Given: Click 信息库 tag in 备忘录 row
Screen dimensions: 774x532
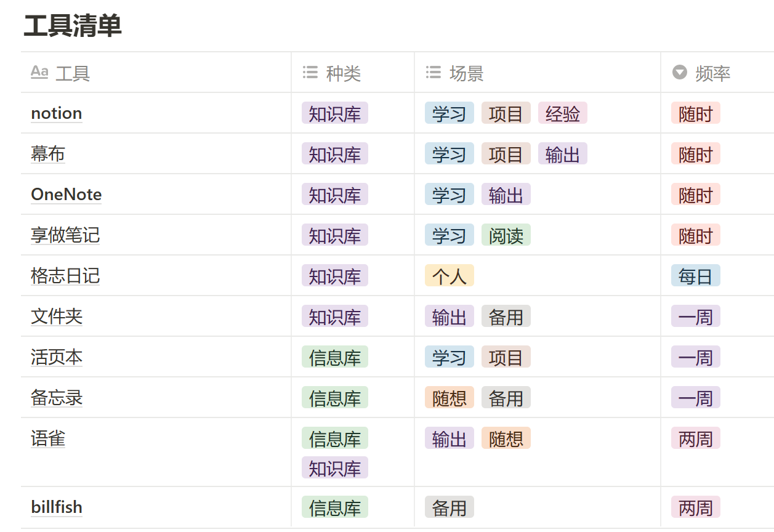Looking at the screenshot, I should pos(335,398).
